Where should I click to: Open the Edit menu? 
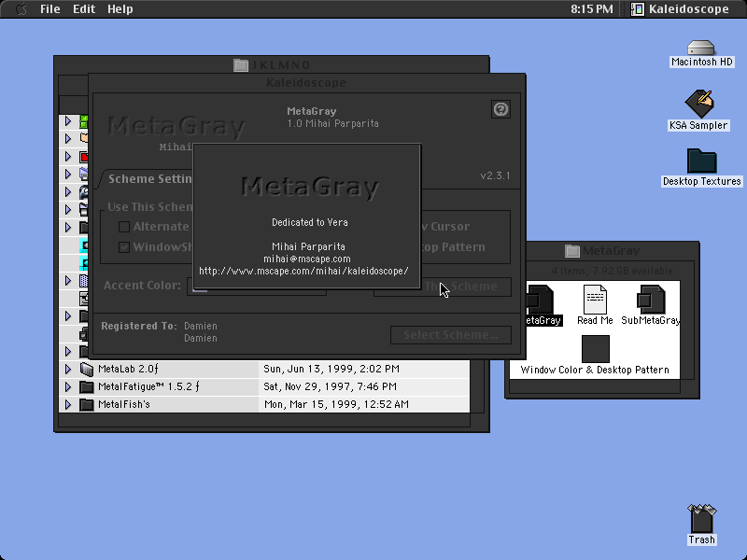tap(84, 8)
